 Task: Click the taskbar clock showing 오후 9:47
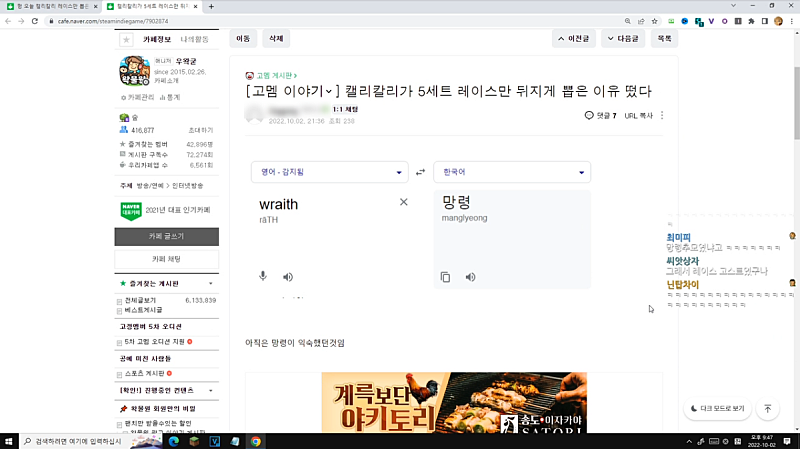tap(761, 441)
